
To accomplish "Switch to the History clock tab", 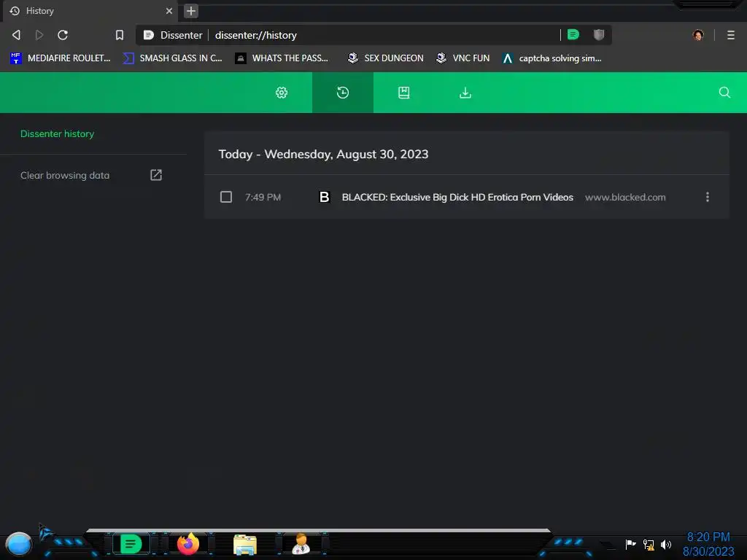I will point(343,93).
